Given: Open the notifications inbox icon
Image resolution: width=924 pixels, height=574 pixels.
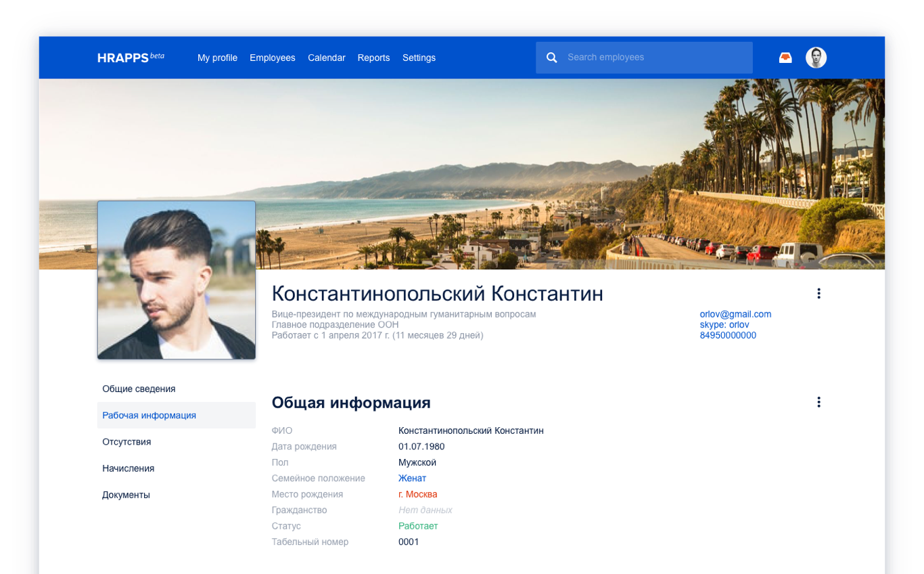Looking at the screenshot, I should pos(785,58).
